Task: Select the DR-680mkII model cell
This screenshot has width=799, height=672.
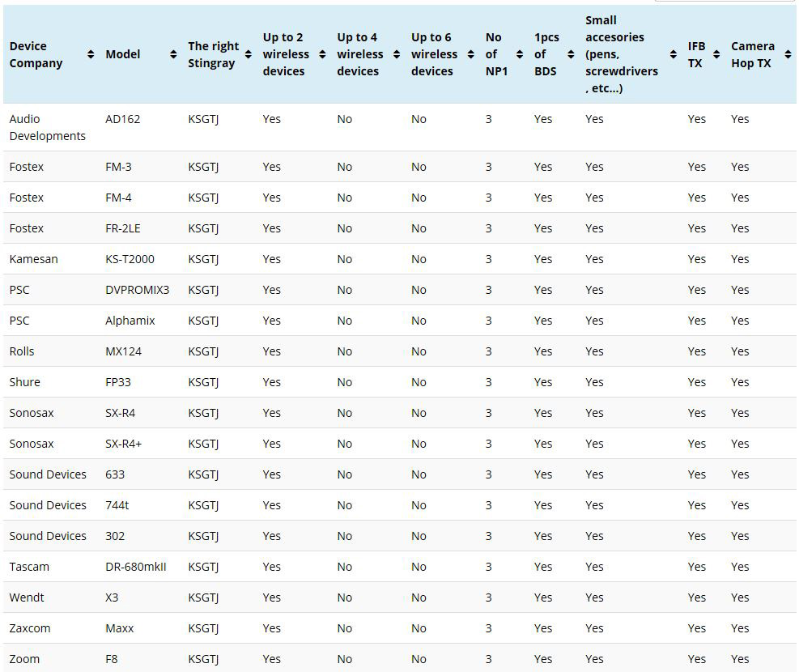Action: (x=135, y=567)
